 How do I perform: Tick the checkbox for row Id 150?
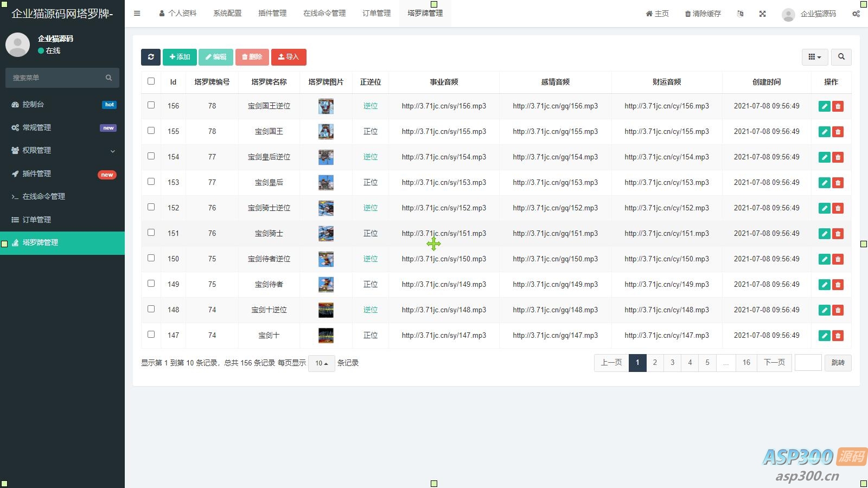151,258
